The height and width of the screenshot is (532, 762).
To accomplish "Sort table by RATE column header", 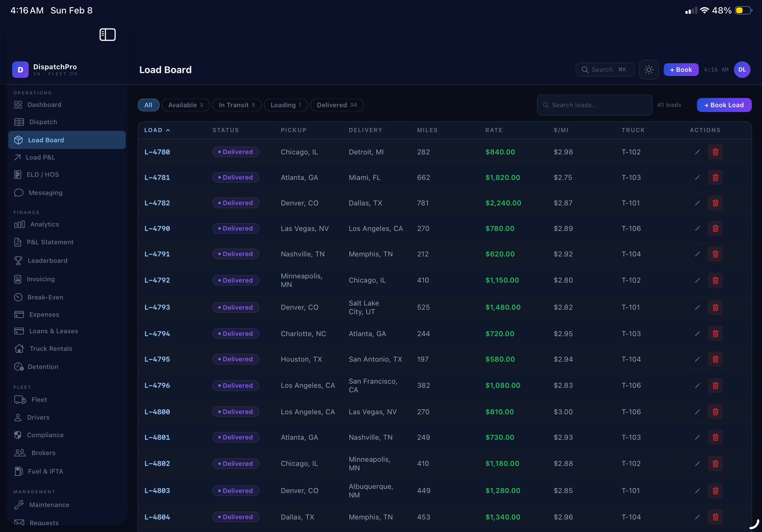I will (493, 130).
